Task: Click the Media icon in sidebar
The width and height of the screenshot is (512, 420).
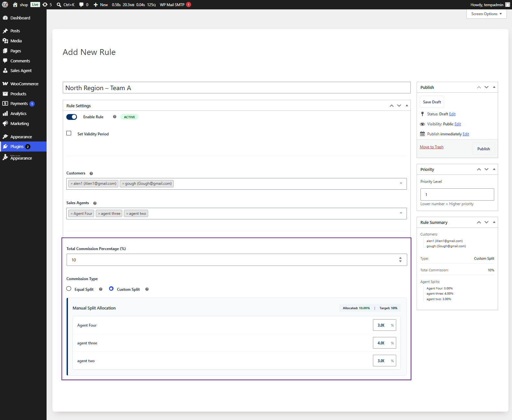Action: [x=5, y=41]
